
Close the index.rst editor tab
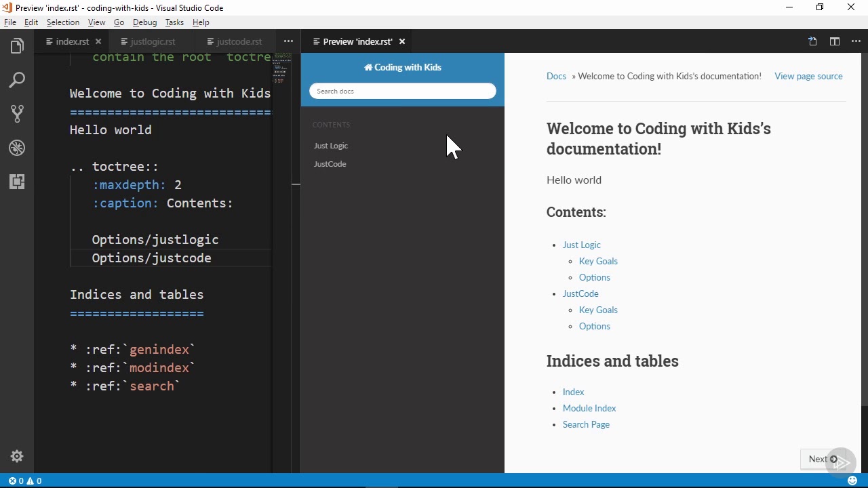(x=98, y=41)
